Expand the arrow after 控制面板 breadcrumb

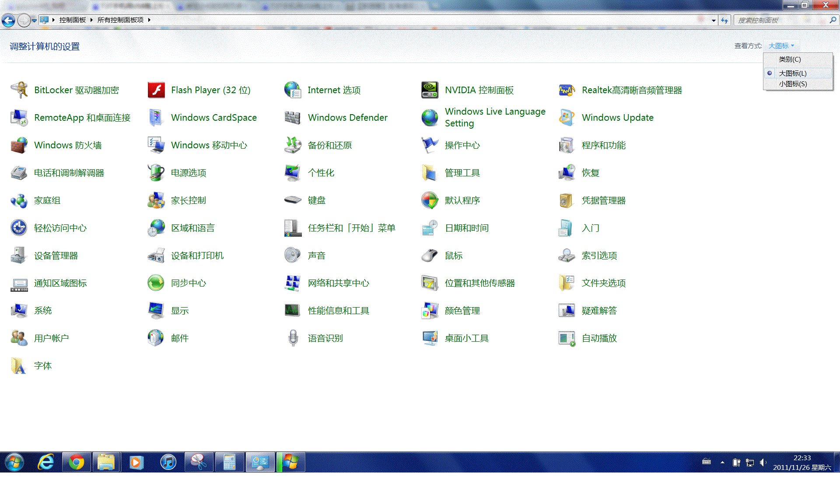point(91,20)
